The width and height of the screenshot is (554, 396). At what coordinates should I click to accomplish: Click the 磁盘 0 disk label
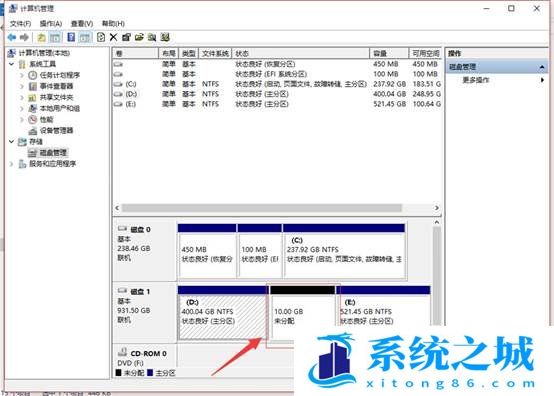[141, 230]
